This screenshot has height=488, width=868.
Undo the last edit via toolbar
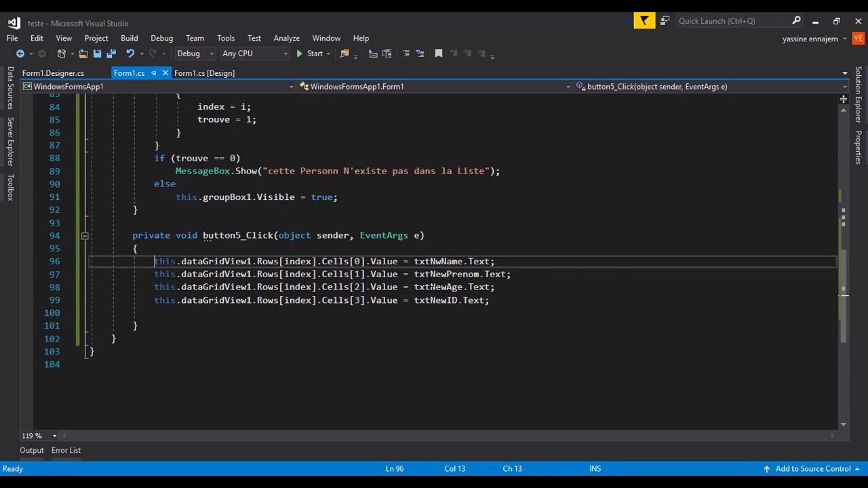[130, 54]
